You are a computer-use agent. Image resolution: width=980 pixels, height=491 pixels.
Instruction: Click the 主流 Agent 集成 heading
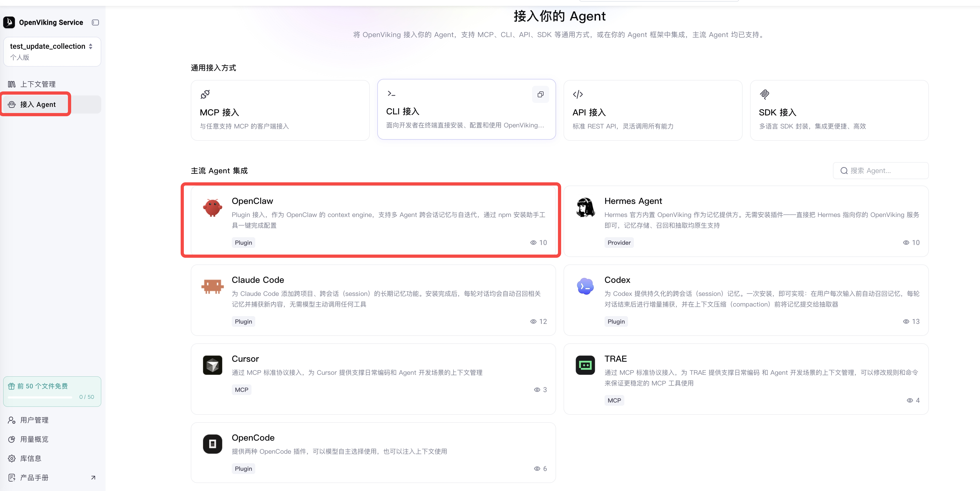click(219, 171)
